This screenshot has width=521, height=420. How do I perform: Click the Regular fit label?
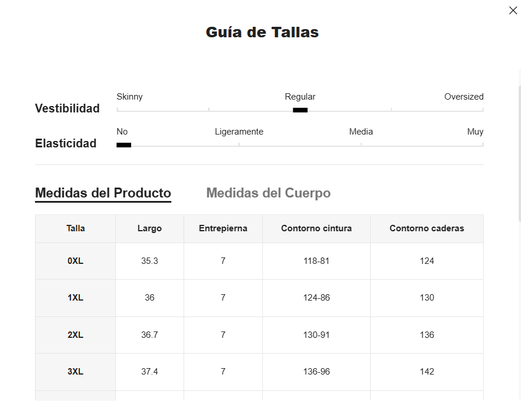pos(300,97)
